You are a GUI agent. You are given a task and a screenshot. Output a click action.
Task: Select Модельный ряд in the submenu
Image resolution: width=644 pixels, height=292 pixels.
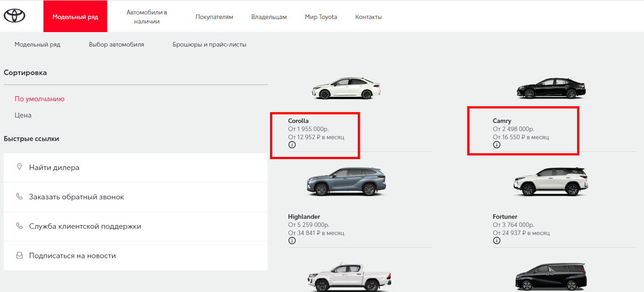(38, 44)
